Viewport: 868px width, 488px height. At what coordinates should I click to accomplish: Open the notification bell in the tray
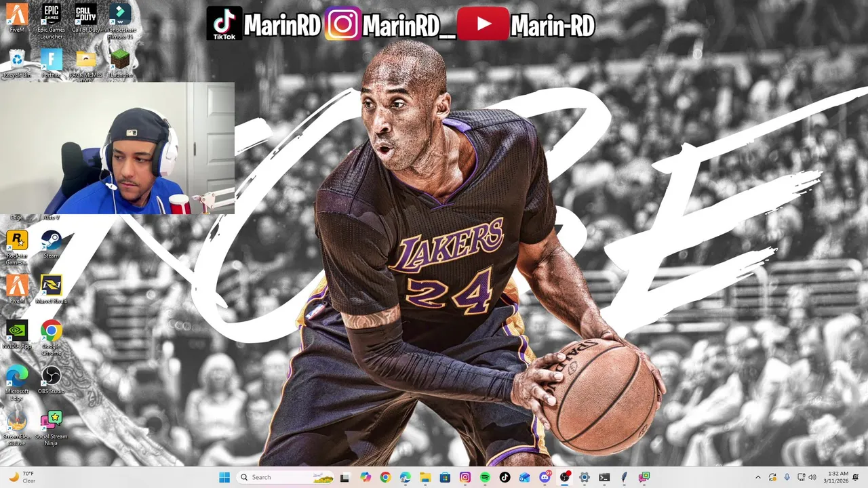[856, 477]
